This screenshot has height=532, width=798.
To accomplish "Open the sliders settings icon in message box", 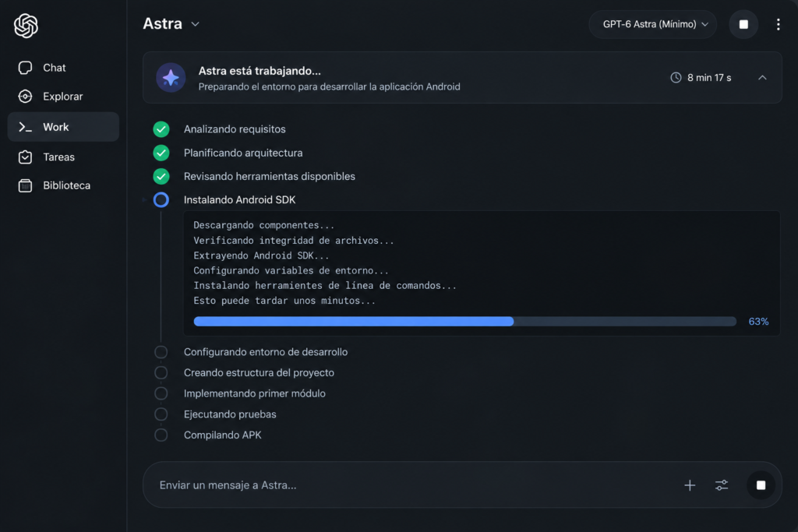I will point(722,485).
